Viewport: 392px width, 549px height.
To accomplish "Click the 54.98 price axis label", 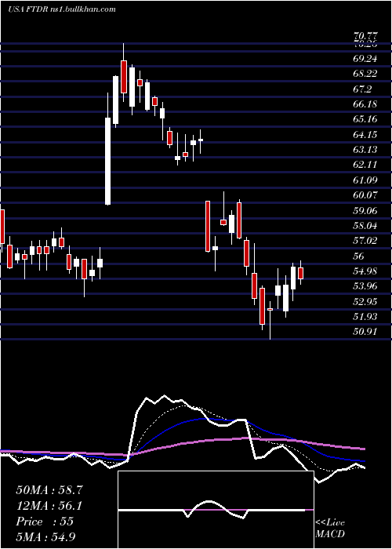I will [365, 271].
